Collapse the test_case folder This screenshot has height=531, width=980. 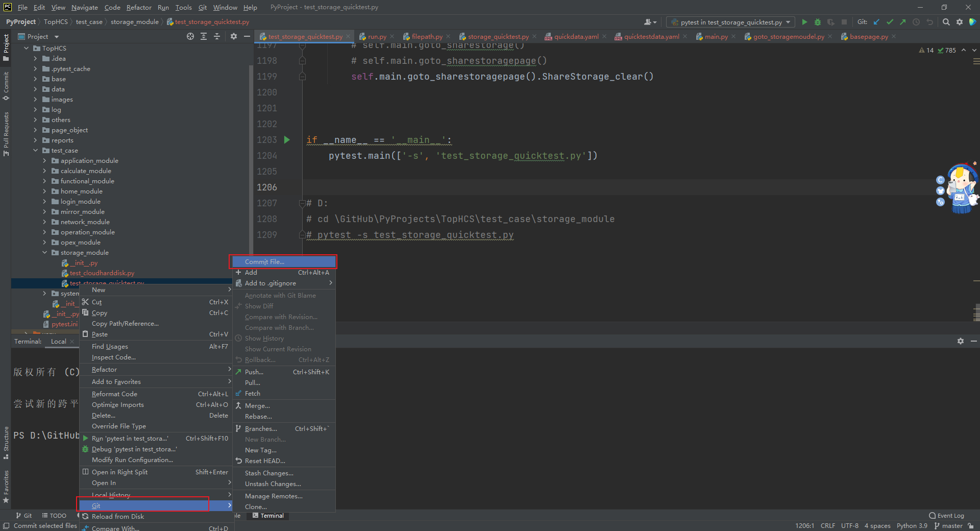35,151
